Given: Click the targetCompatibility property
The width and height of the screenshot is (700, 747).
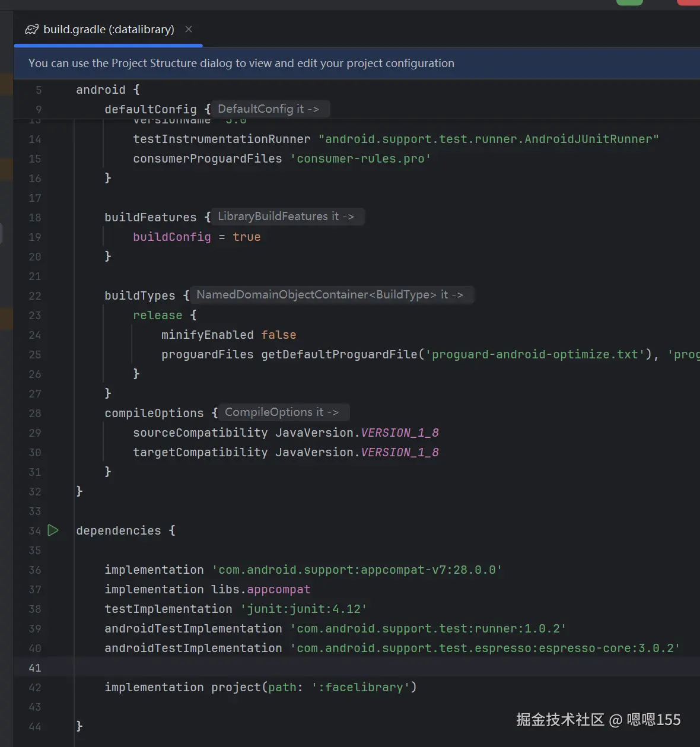Looking at the screenshot, I should pos(201,452).
